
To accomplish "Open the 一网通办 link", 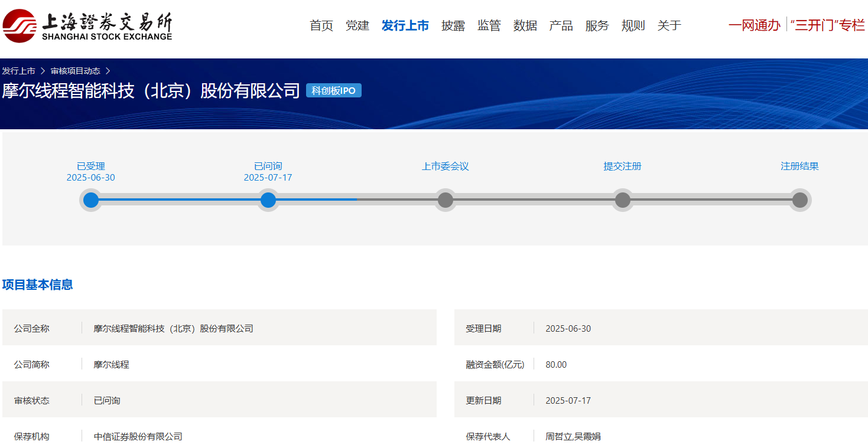I will tap(755, 25).
